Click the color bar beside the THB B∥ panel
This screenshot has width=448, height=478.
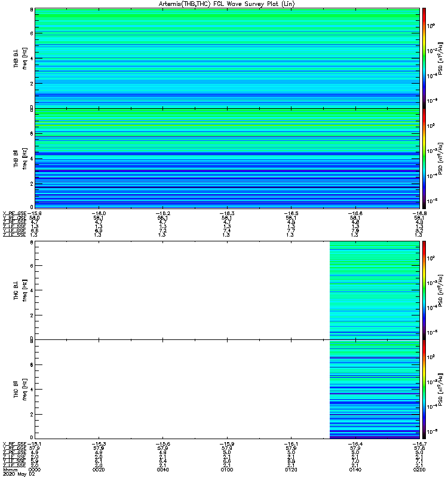click(x=424, y=158)
